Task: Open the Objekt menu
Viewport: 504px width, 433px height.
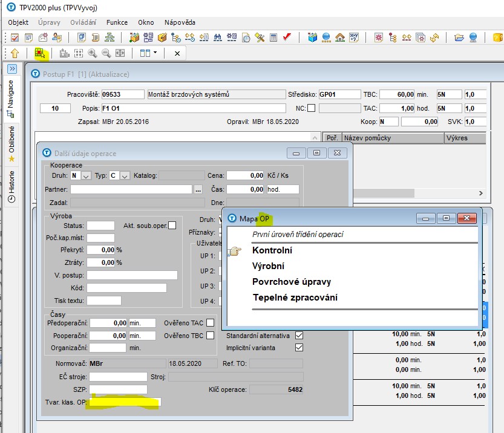Action: click(x=18, y=22)
